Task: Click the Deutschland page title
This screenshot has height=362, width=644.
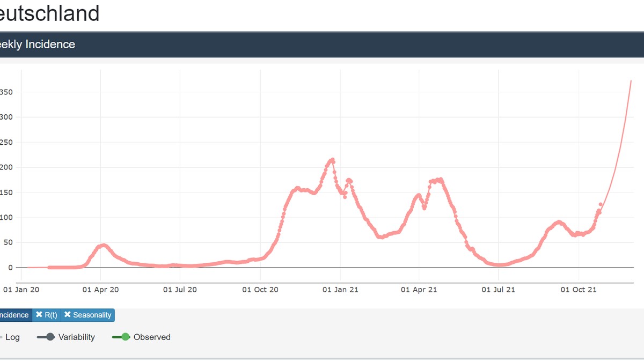Action: (49, 13)
